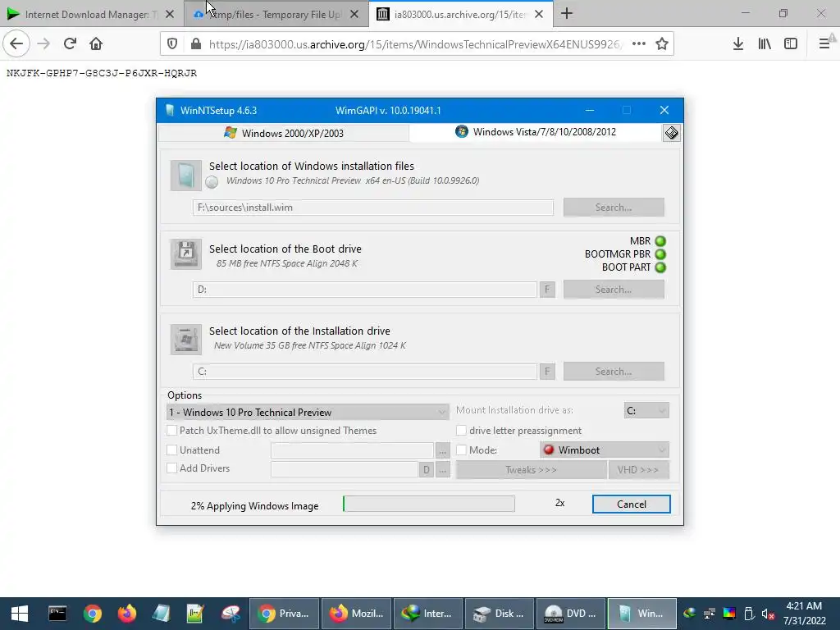Browse for drivers folder with ellipsis button
Viewport: 840px width, 630px height.
pyautogui.click(x=442, y=470)
